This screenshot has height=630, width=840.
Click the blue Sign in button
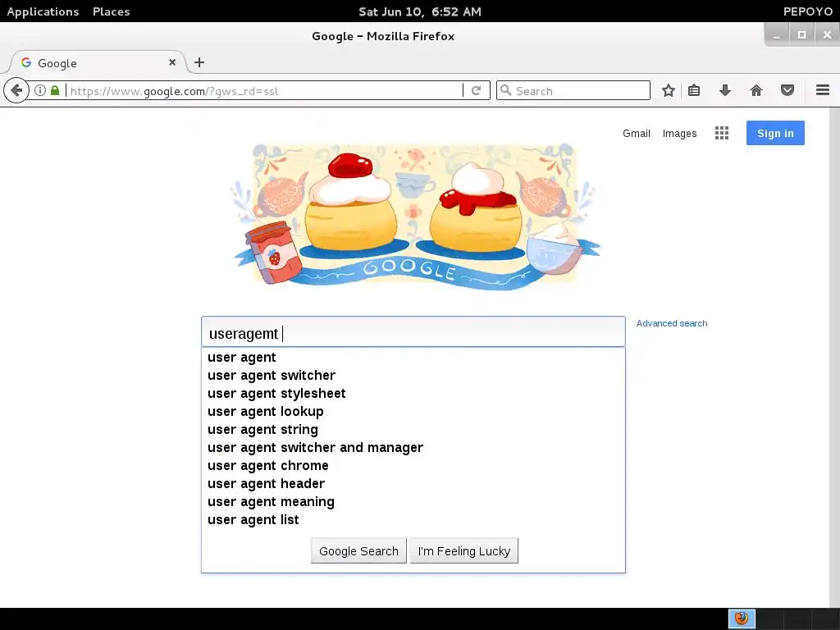click(775, 133)
